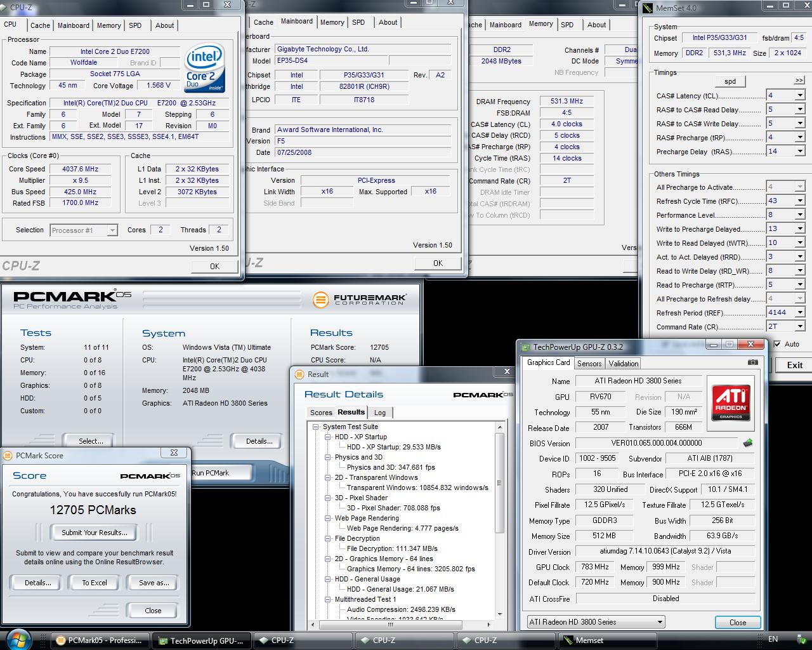
Task: Click the Close button in GPU-Z
Action: click(738, 623)
